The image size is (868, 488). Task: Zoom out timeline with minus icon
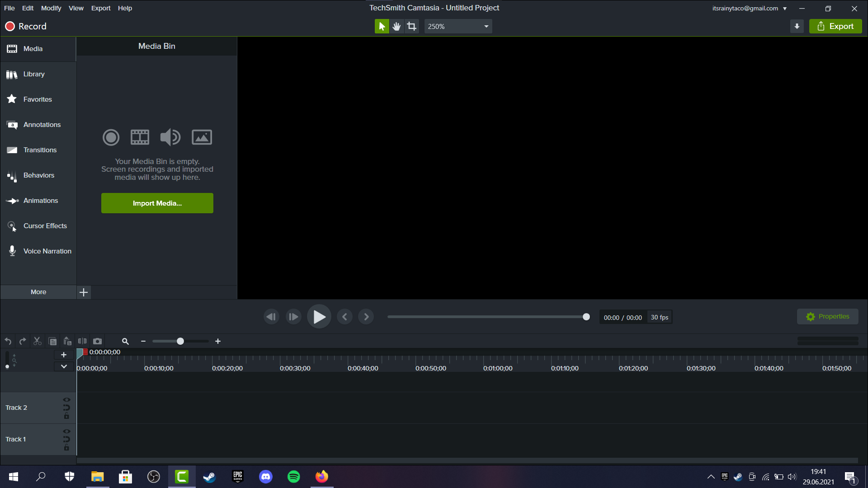[143, 341]
